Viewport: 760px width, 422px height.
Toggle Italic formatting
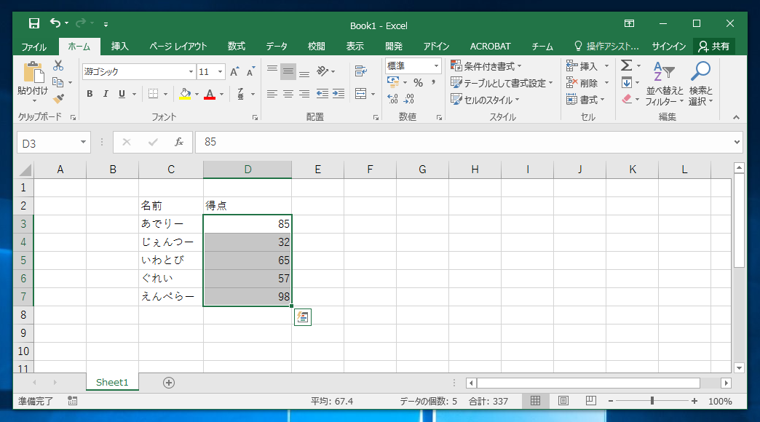[106, 94]
